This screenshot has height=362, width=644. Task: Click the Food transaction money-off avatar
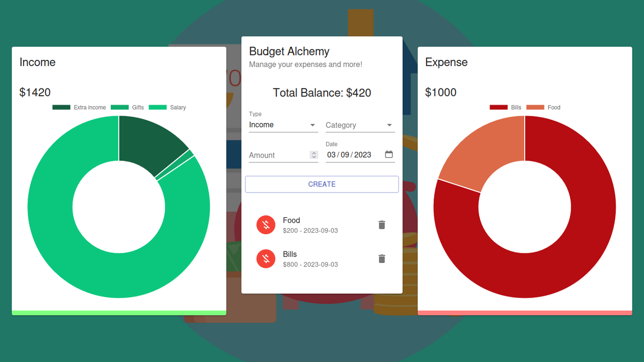point(266,225)
